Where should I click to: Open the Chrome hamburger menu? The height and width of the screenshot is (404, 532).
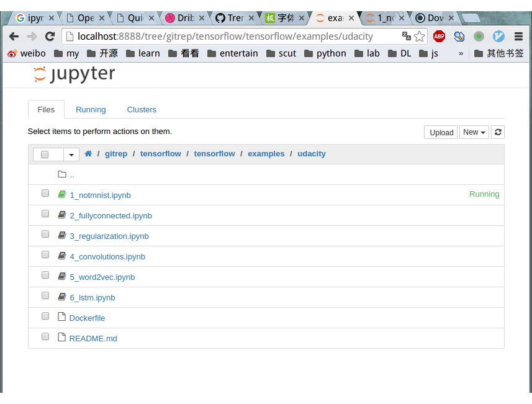tap(518, 36)
